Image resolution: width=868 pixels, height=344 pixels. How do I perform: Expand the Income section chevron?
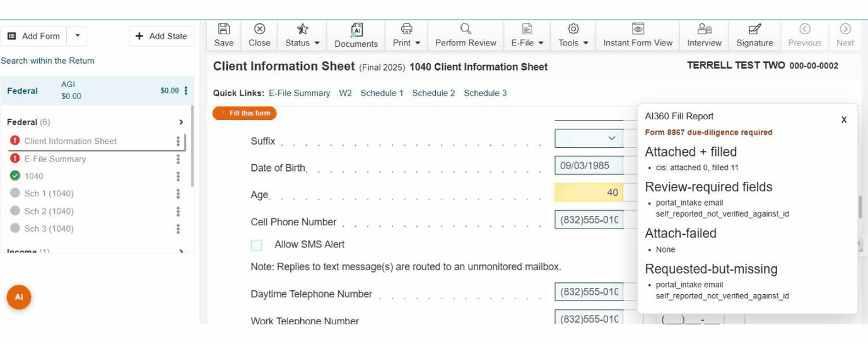click(x=181, y=252)
